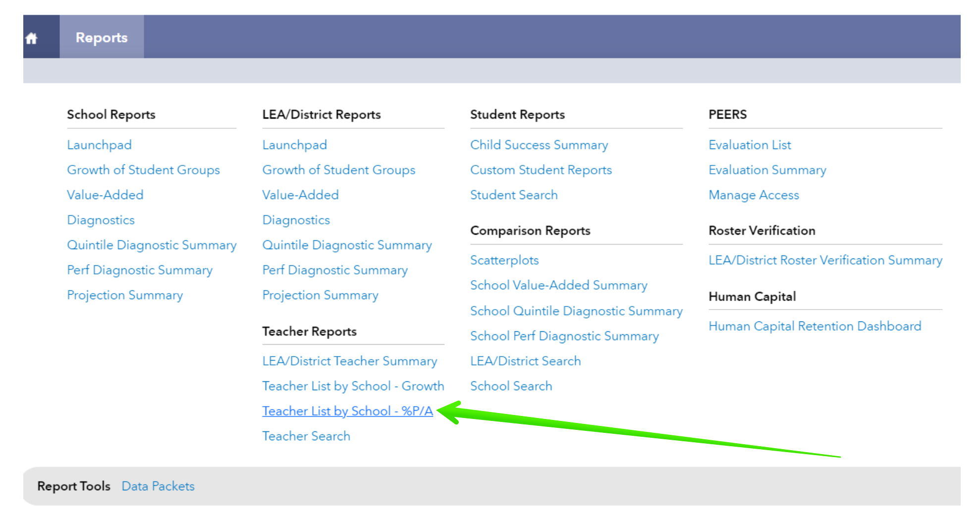Click the Home icon in the navigation bar
The image size is (980, 519).
pos(32,38)
